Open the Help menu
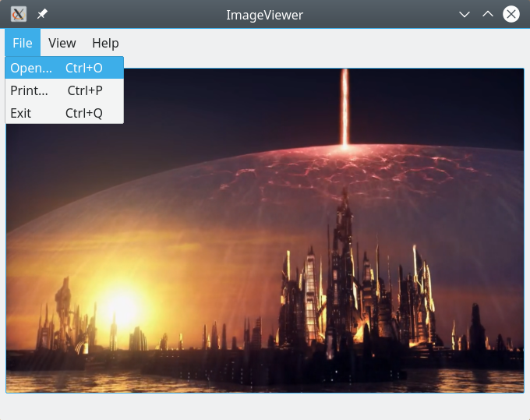530x420 pixels. coord(105,43)
